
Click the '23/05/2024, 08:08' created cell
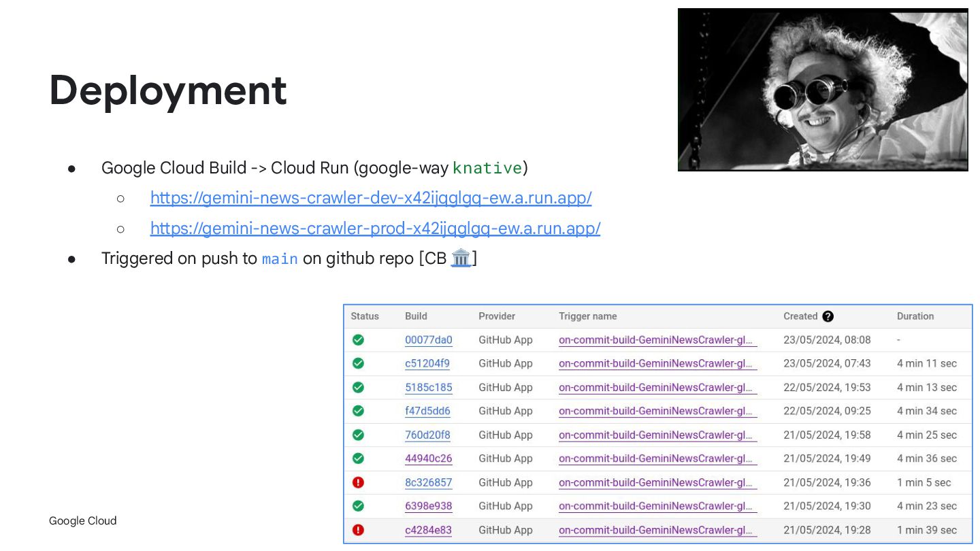[827, 340]
